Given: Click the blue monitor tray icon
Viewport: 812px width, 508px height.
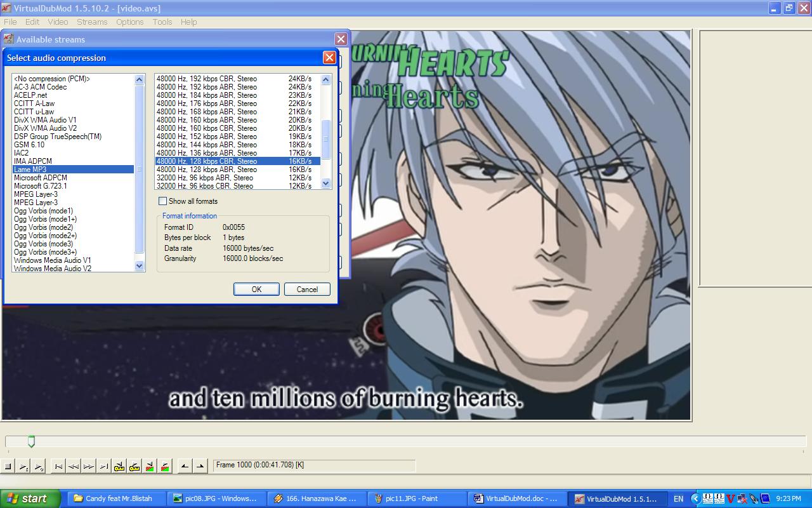Looking at the screenshot, I should [764, 498].
